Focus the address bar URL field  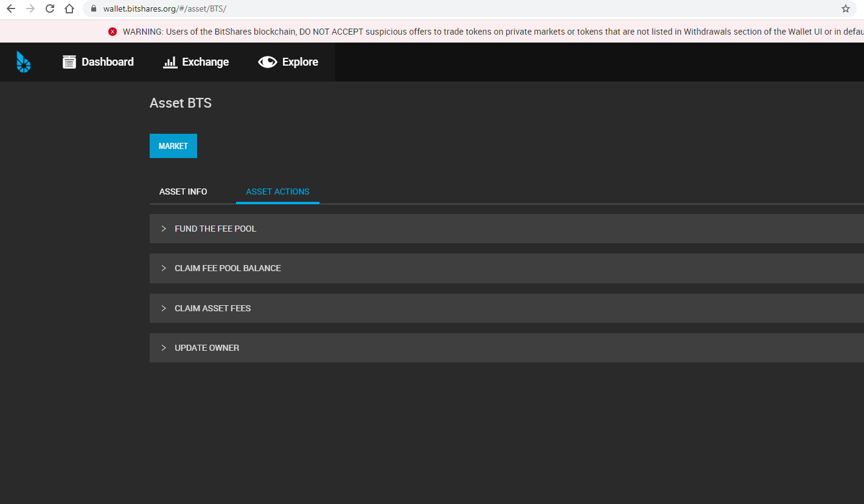[x=469, y=9]
